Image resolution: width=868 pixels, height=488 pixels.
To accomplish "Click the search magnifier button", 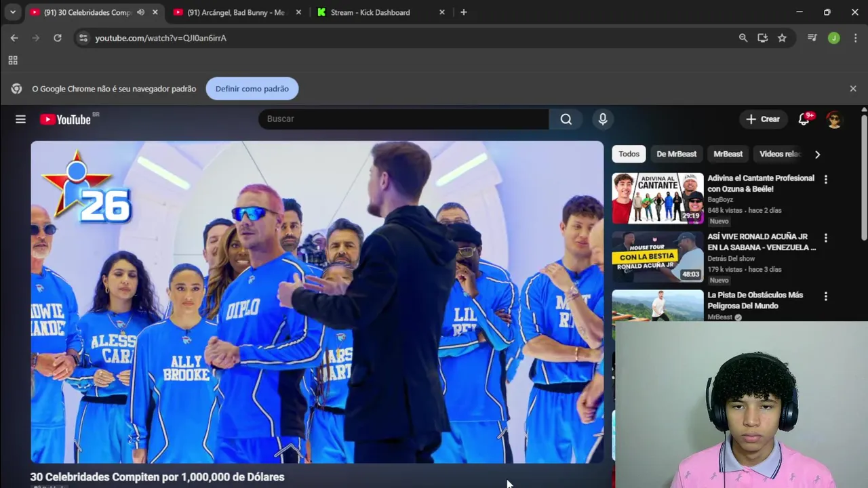I will (x=566, y=119).
